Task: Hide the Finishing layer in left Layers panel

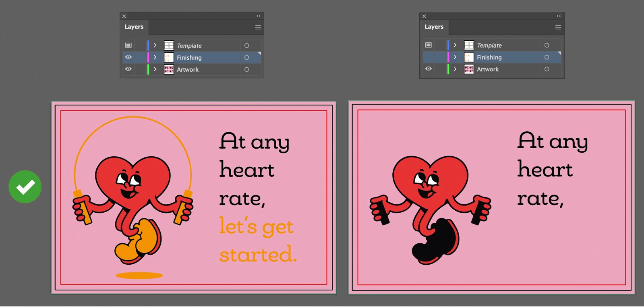Action: pos(128,57)
